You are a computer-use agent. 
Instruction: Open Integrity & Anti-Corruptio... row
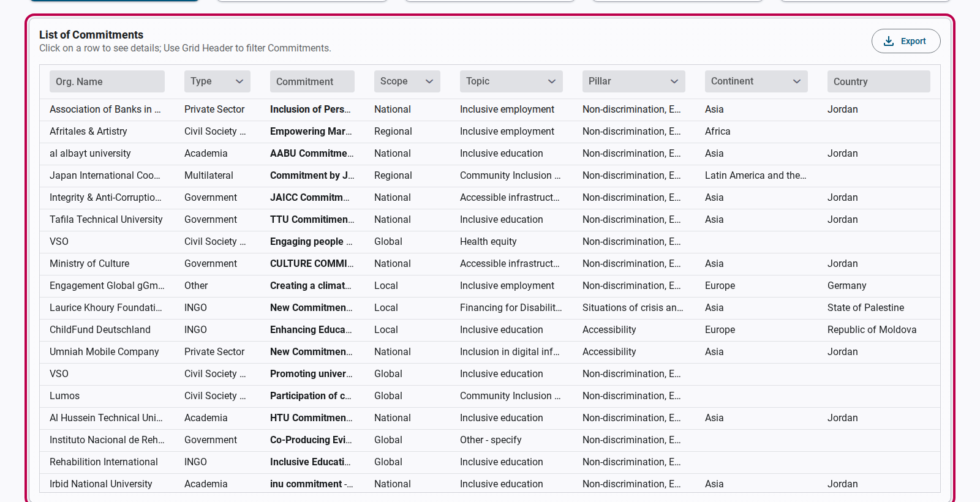click(x=490, y=198)
